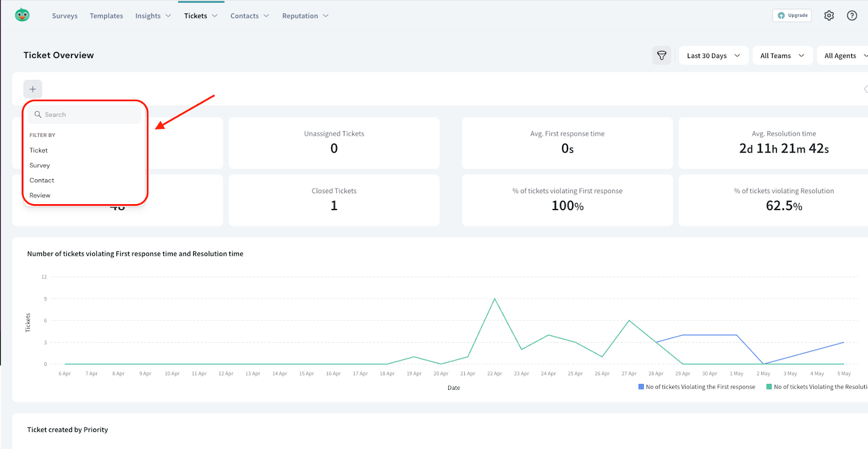The image size is (868, 449).
Task: Open the Tickets menu
Action: [x=201, y=16]
